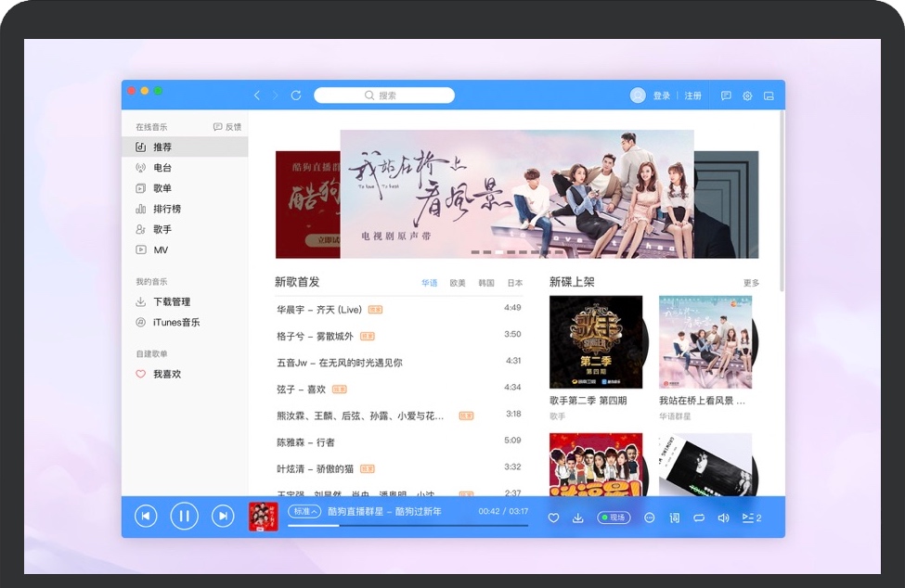Toggle the 现场 live sound effect
Image resolution: width=905 pixels, height=588 pixels.
pyautogui.click(x=614, y=518)
